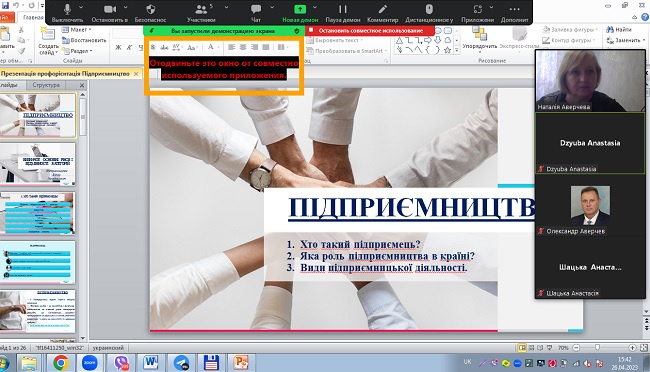Image resolution: width=650 pixels, height=372 pixels.
Task: Close the presentation document tab
Action: 136,74
